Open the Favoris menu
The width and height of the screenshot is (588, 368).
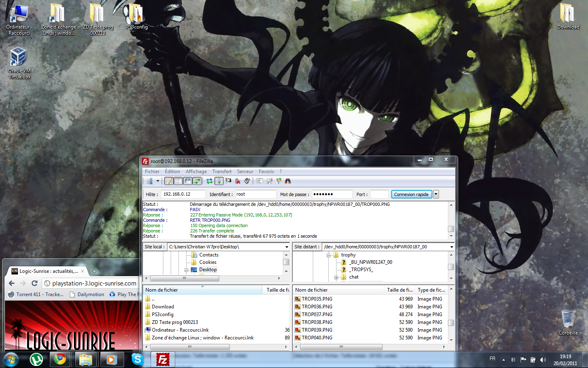[266, 172]
